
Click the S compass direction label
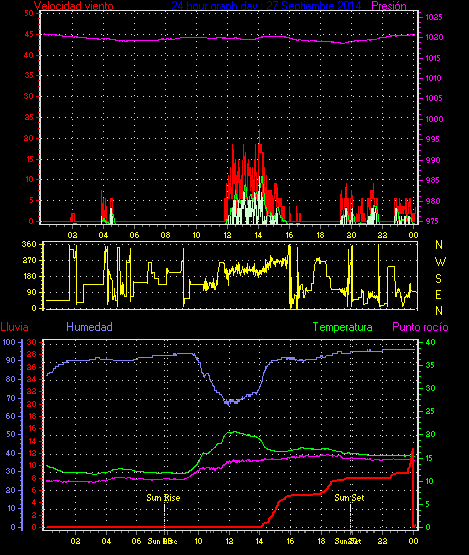tap(438, 279)
